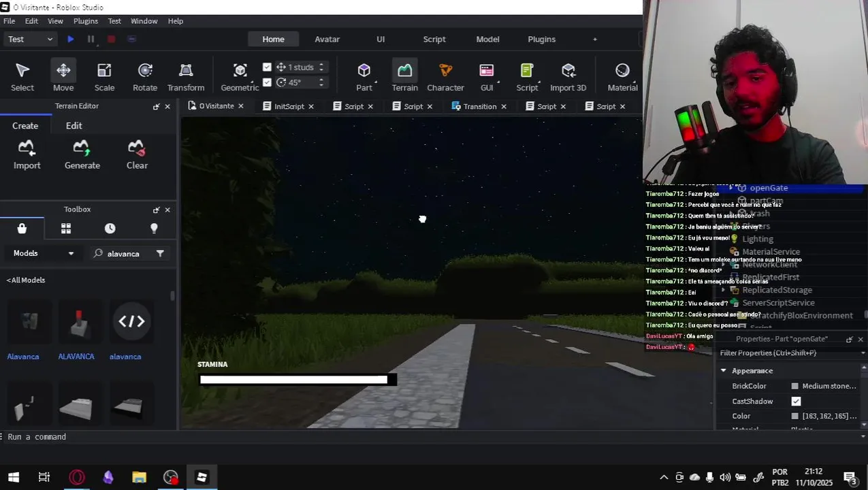Open the Windows Start menu
Image resolution: width=868 pixels, height=490 pixels.
(x=14, y=477)
